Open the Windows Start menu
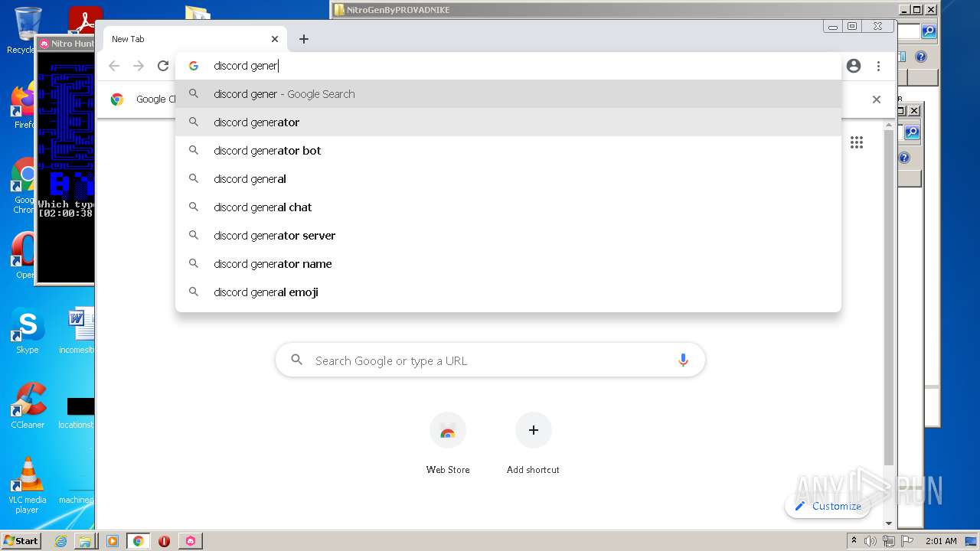 coord(21,540)
